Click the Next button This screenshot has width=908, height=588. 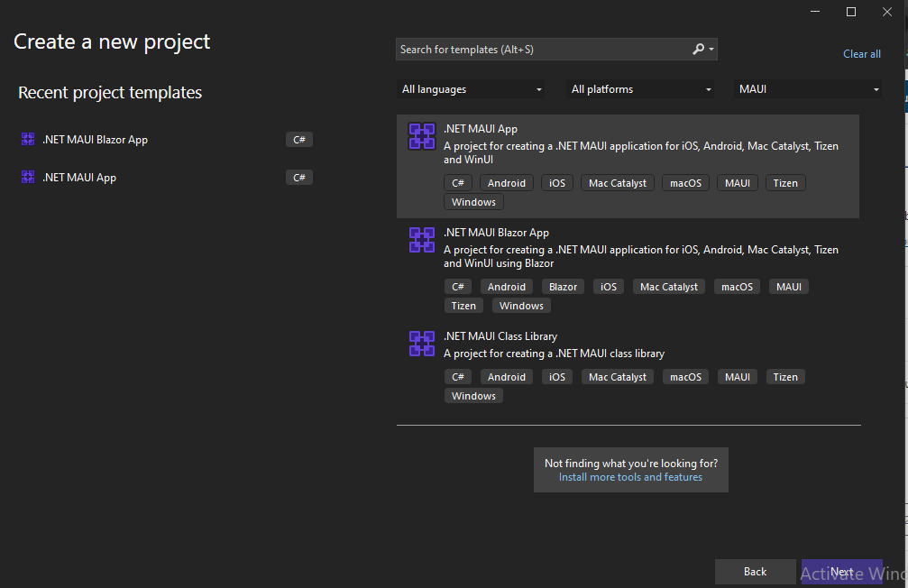coord(841,572)
